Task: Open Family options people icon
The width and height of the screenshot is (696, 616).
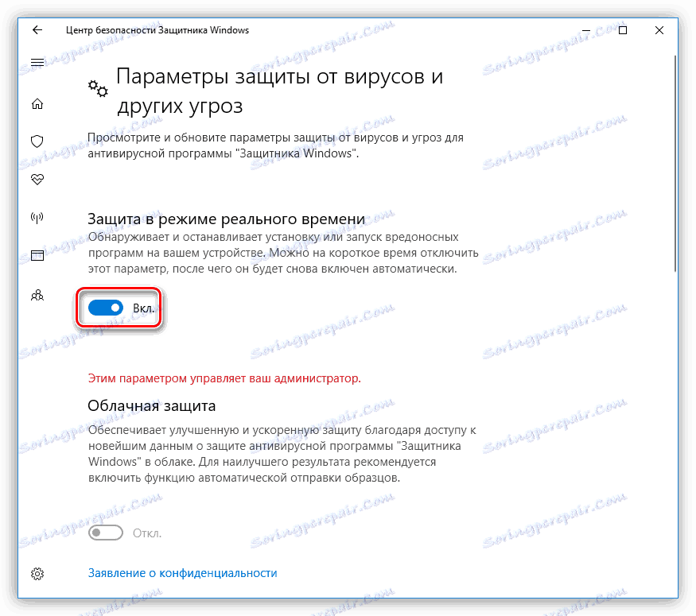Action: coord(37,294)
